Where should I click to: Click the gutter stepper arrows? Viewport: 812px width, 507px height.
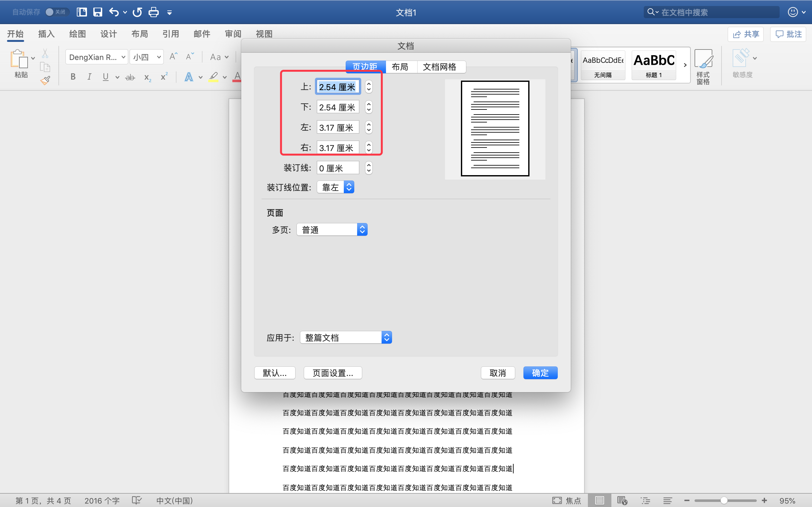[369, 168]
